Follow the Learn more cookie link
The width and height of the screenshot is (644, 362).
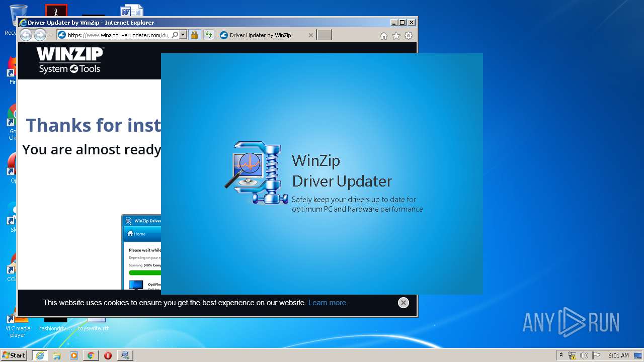[328, 303]
